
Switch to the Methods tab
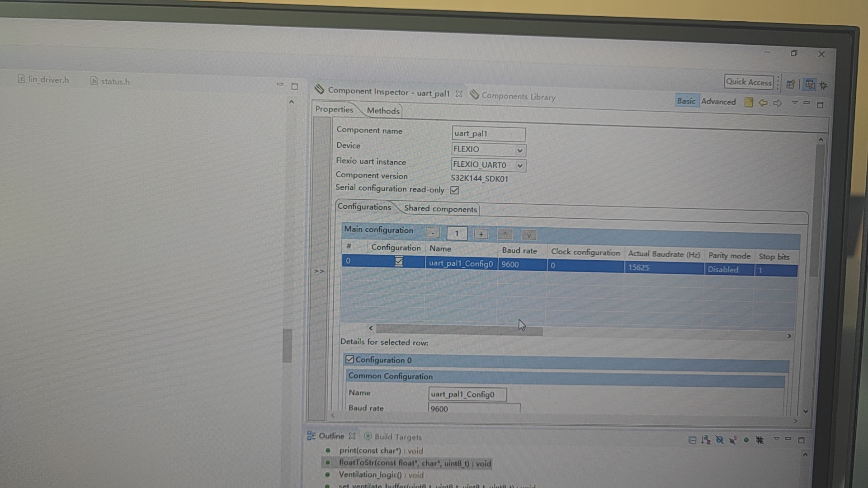382,111
